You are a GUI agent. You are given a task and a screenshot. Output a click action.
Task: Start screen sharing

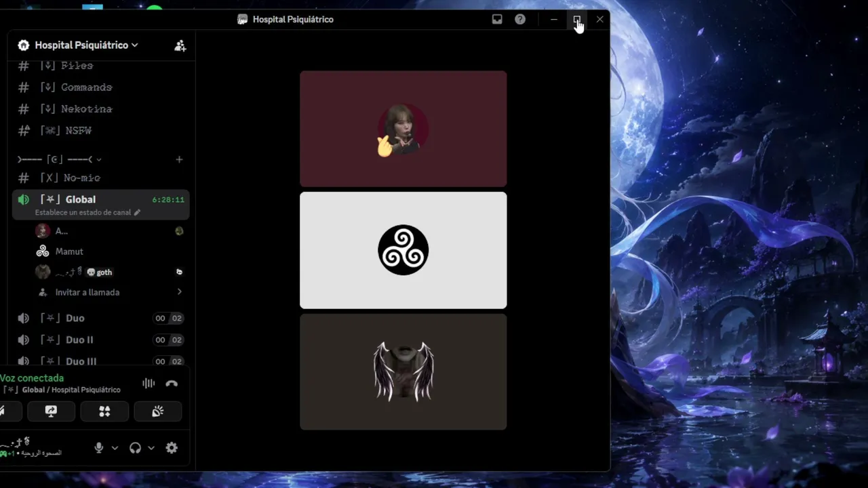click(x=51, y=411)
